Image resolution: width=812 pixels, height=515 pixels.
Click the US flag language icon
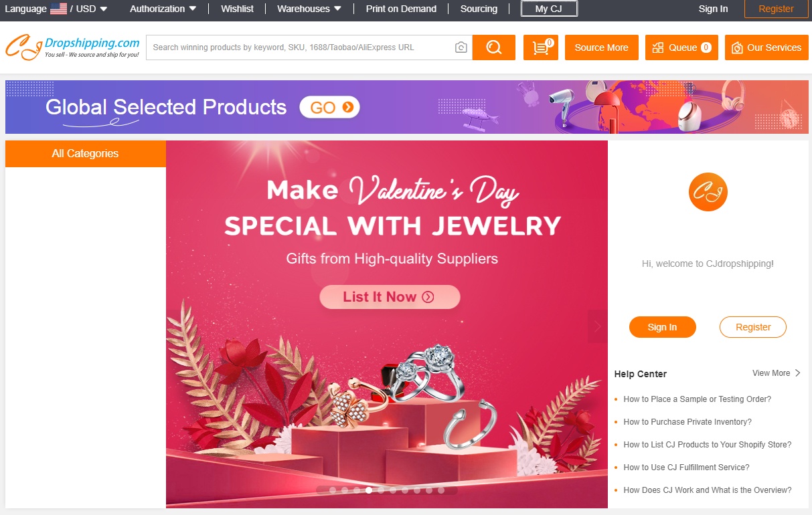[58, 9]
